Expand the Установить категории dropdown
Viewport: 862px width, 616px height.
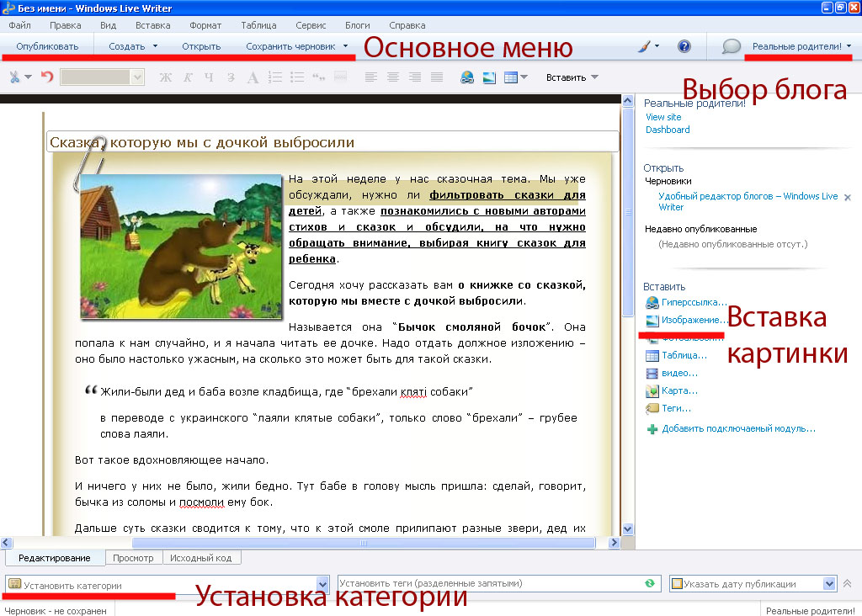coord(322,585)
